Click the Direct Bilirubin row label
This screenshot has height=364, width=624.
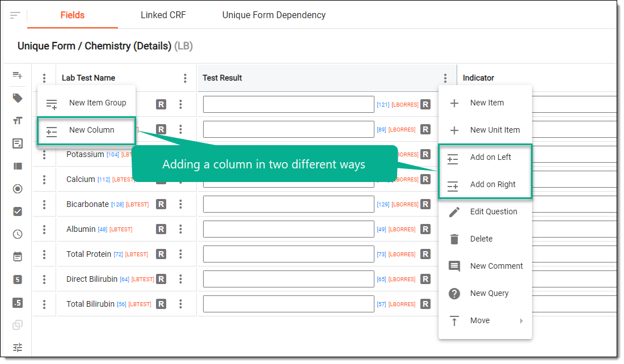[92, 279]
